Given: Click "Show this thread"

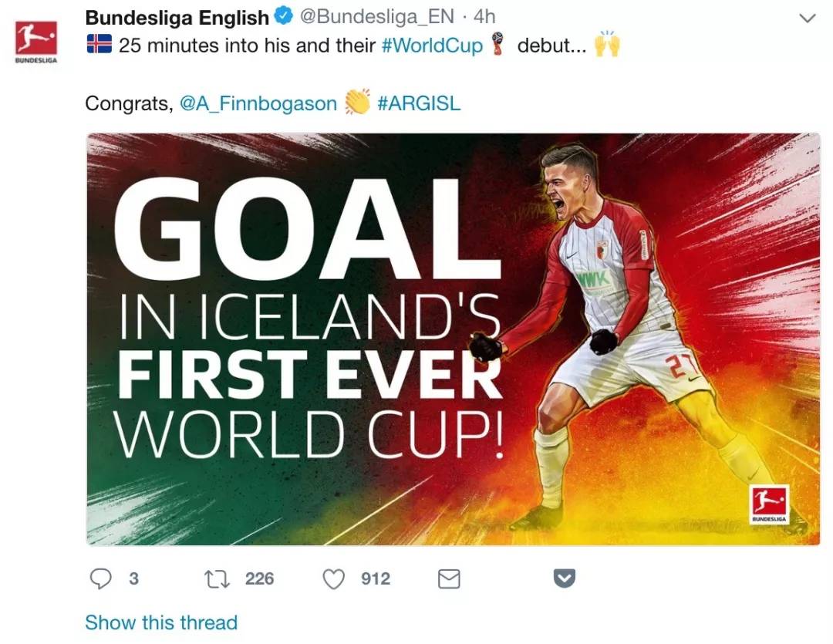Looking at the screenshot, I should pos(161,622).
